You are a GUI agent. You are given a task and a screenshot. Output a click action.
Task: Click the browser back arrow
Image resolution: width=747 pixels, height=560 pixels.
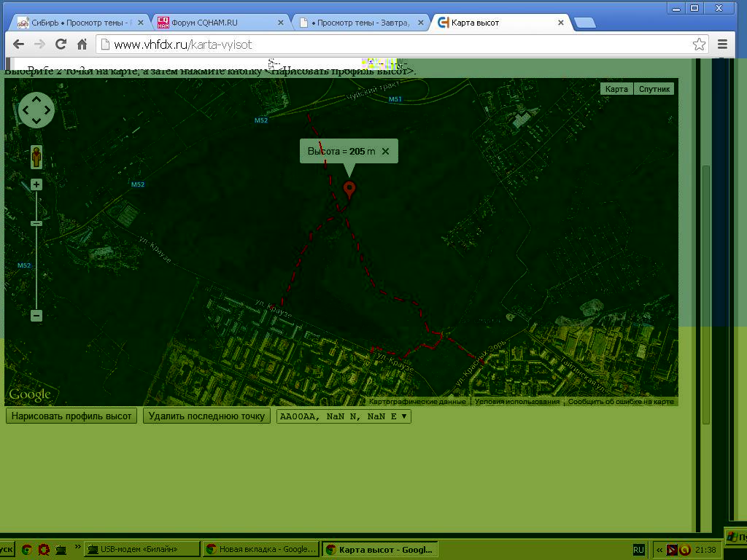tap(19, 44)
